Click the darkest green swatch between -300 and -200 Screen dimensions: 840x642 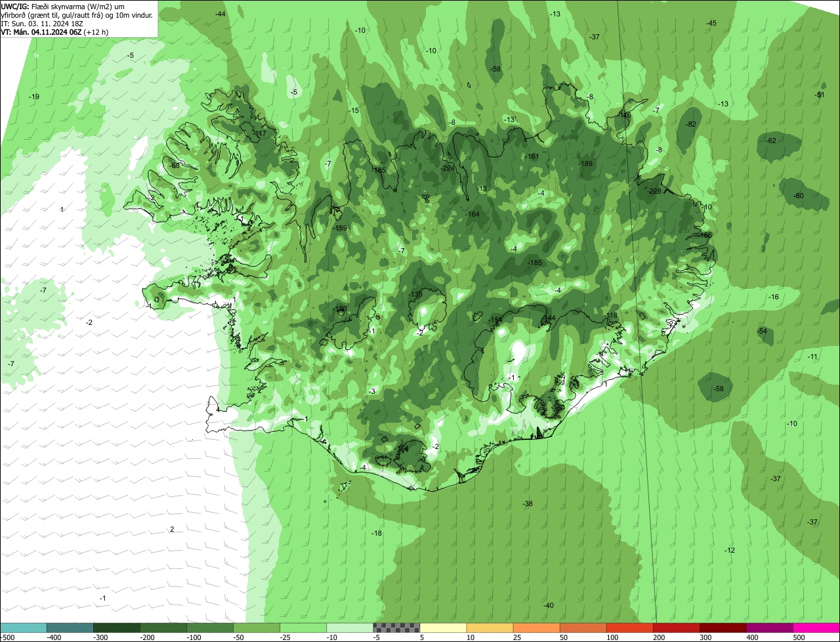point(117,628)
